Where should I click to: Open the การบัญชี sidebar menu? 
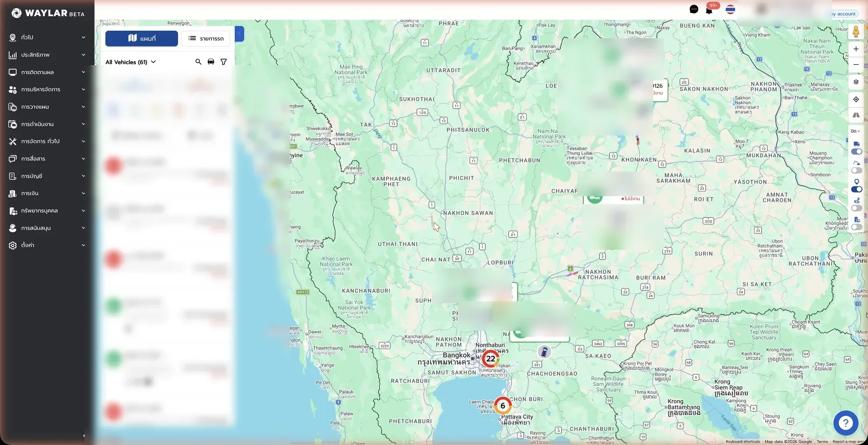[47, 176]
